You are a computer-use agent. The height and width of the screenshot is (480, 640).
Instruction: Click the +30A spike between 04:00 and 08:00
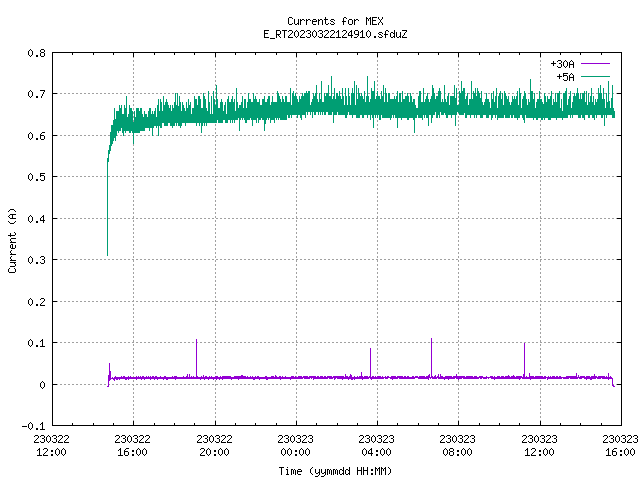431,357
